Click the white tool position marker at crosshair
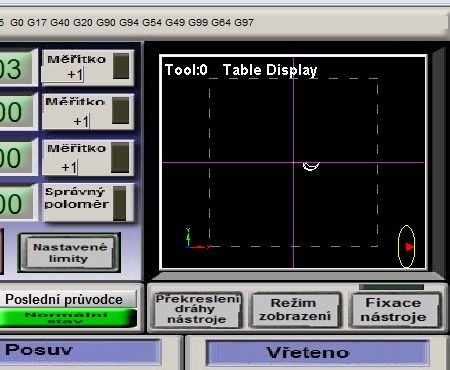 point(311,166)
